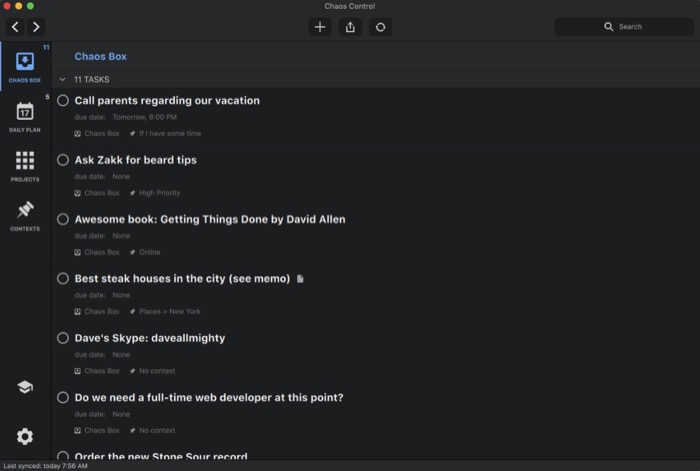
Task: Open settings via the gear icon
Action: 25,436
